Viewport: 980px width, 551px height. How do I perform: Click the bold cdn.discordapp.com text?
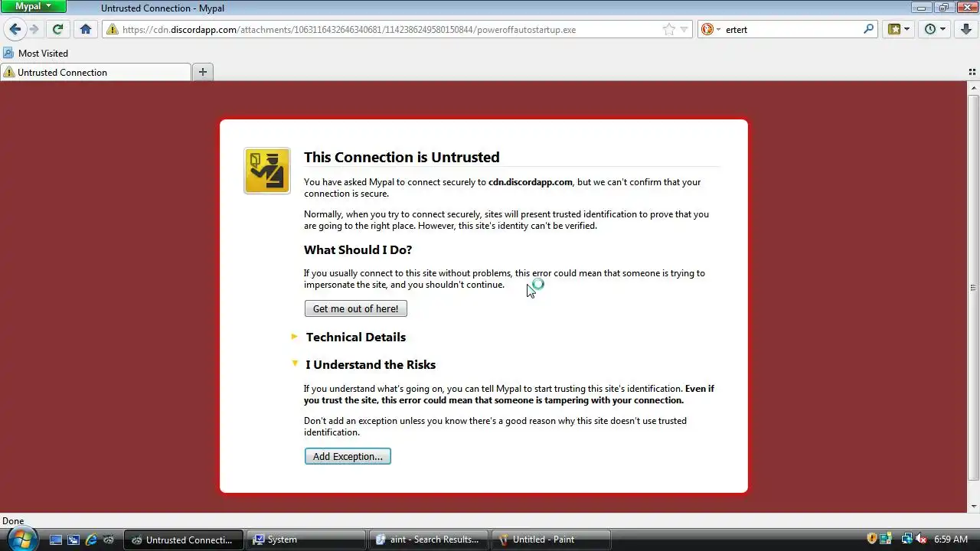coord(531,182)
